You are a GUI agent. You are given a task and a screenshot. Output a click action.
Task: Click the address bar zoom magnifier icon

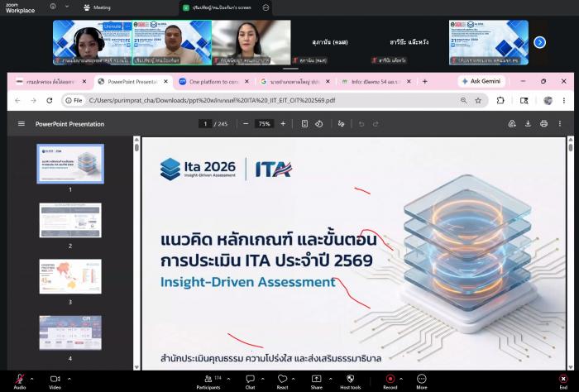point(463,100)
